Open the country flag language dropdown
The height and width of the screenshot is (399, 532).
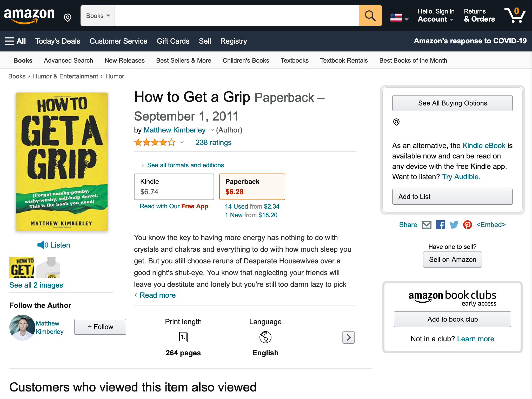coord(399,18)
